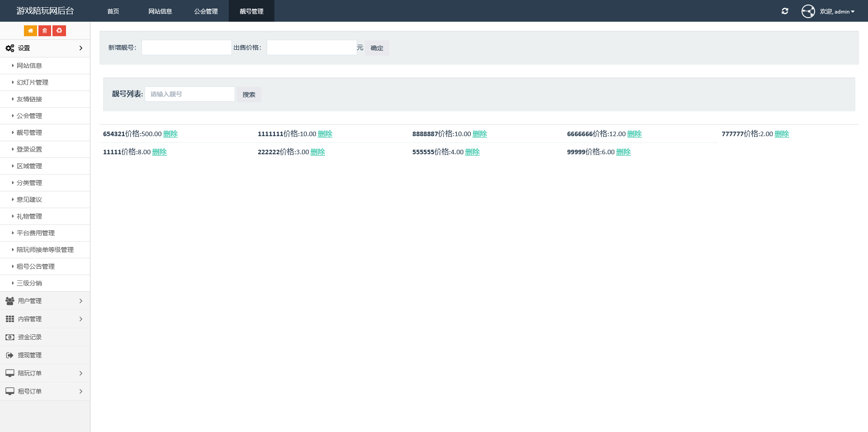Click the 8888887 number text
868x432 pixels.
(425, 134)
